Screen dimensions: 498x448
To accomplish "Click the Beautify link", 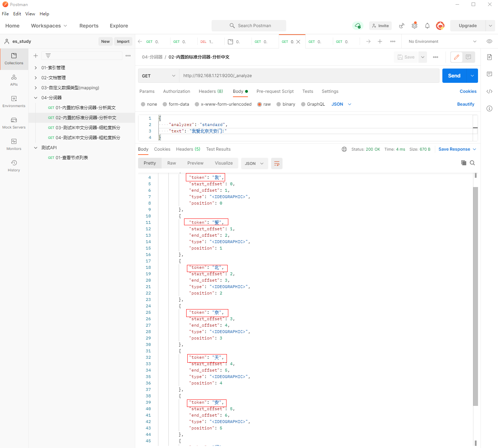I will coord(466,104).
